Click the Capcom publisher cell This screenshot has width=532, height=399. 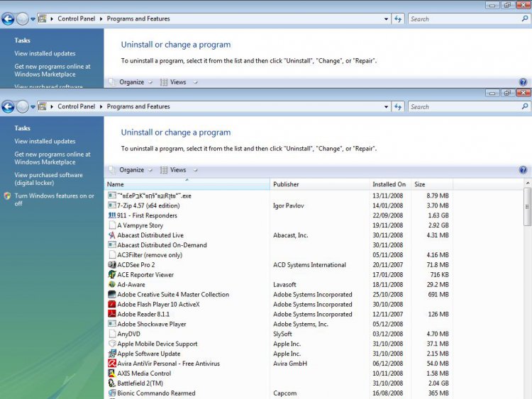[x=284, y=393]
